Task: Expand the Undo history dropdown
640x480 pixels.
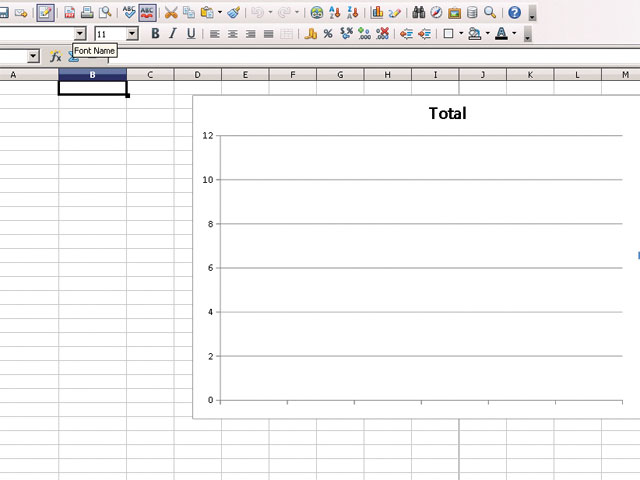Action: pos(270,12)
